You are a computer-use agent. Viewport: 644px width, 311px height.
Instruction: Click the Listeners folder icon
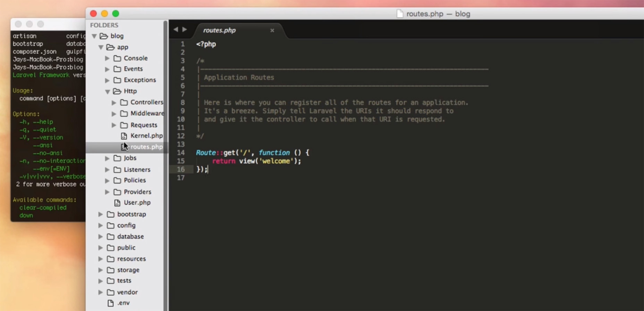tap(117, 170)
